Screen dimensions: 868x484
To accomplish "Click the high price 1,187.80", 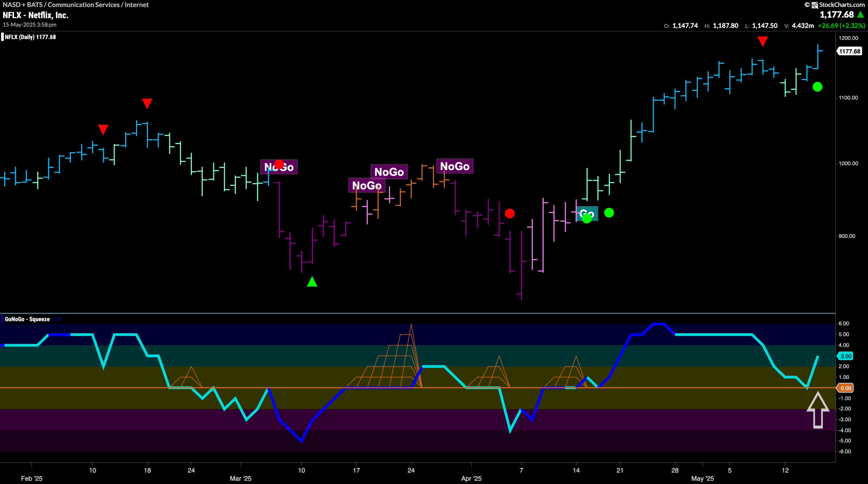I will (x=725, y=26).
